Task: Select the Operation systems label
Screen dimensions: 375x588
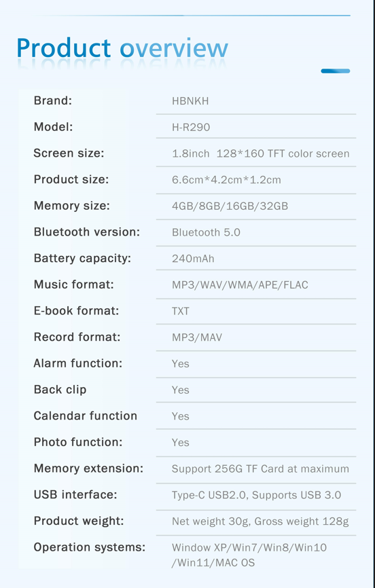Action: (x=90, y=547)
